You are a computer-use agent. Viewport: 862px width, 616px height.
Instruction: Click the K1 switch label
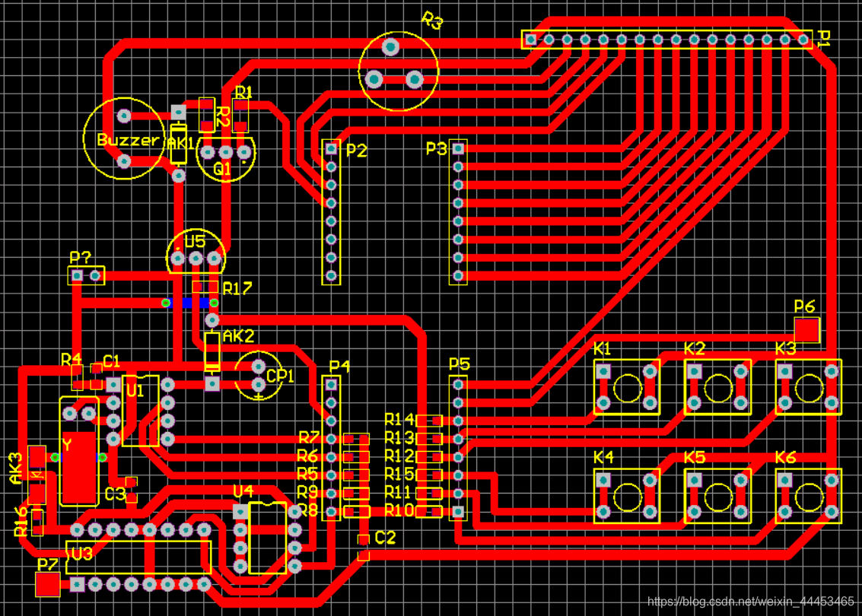click(602, 348)
